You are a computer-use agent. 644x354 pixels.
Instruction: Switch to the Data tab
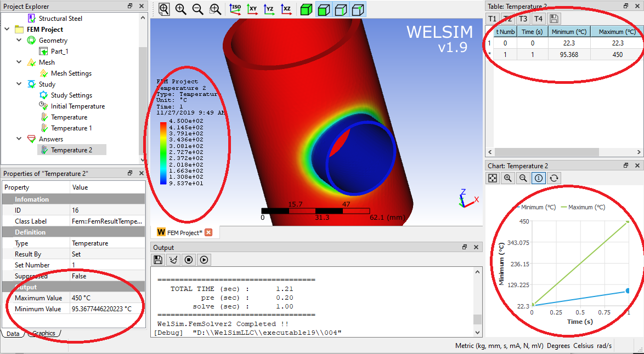(13, 334)
